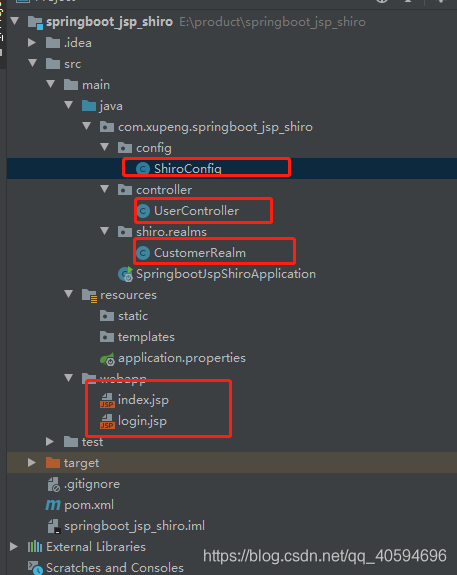The image size is (457, 575).
Task: Click the ShiroConfig class icon
Action: tap(143, 169)
